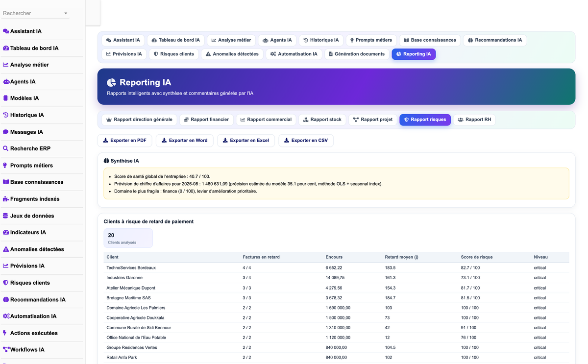Click the Agents IA sidebar robot icon

(6, 82)
